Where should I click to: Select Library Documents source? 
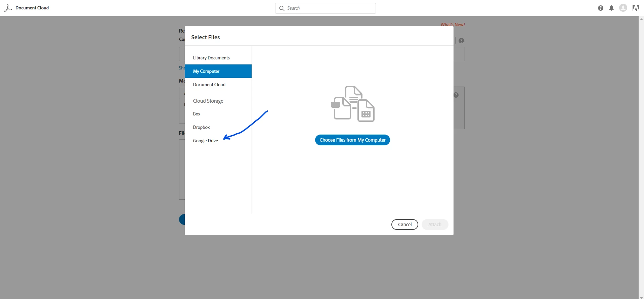tap(218, 58)
